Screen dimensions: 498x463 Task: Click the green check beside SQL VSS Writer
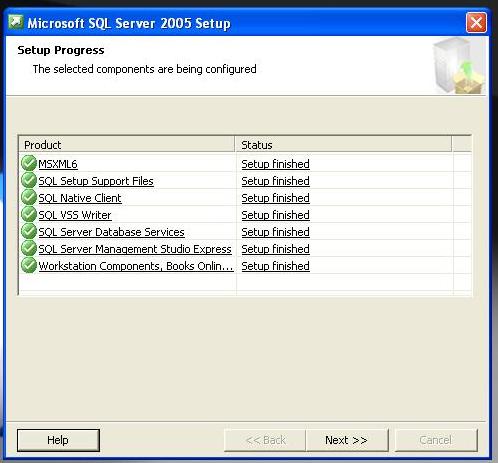(x=29, y=214)
